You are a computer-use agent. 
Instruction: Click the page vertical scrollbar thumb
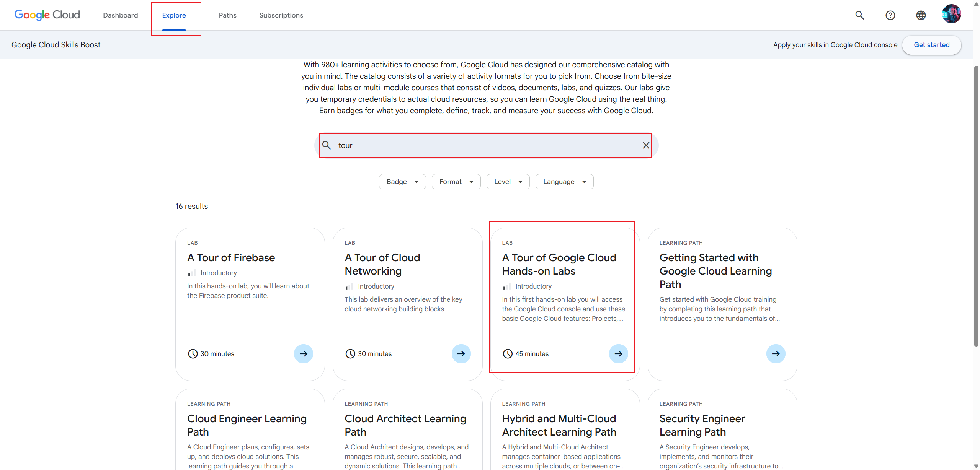[976, 207]
